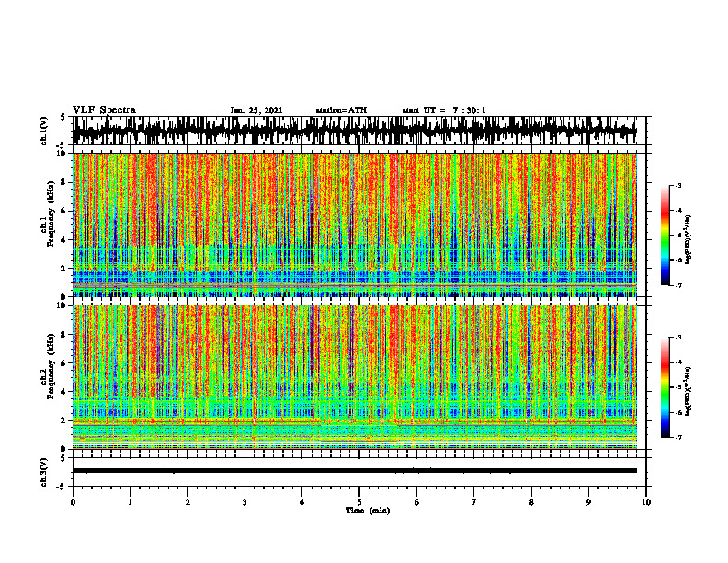The height and width of the screenshot is (563, 728).
Task: Click time axis tick label "1"
Action: tap(130, 502)
